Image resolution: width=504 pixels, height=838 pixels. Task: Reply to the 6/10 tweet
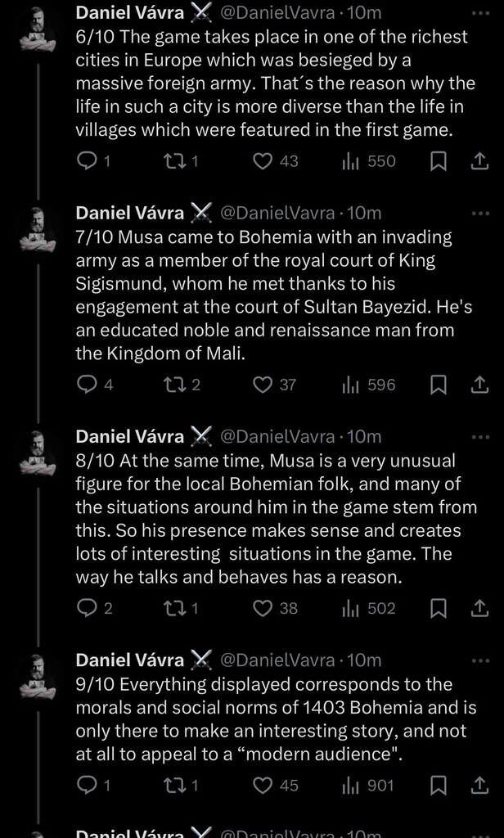[87, 162]
